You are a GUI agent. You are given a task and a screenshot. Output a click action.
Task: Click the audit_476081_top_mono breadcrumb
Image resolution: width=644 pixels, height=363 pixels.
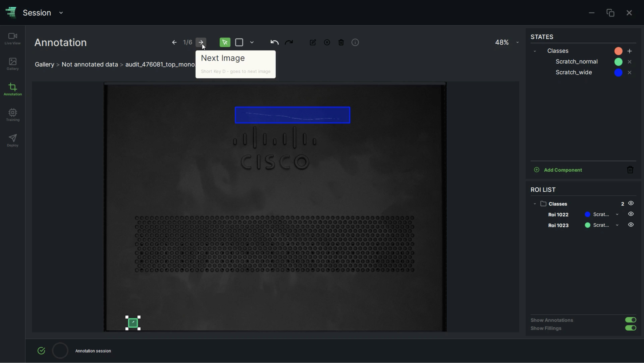(x=160, y=65)
